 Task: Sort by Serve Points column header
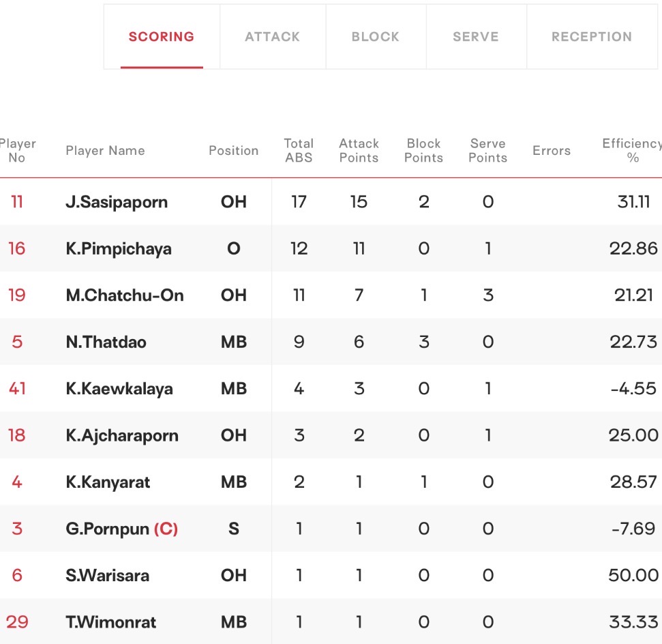[x=488, y=151]
